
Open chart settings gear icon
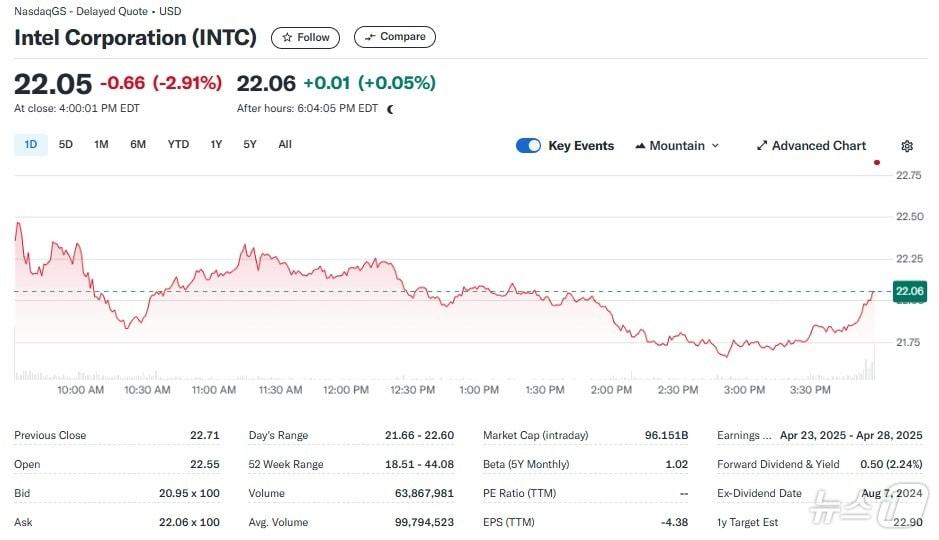(x=907, y=146)
